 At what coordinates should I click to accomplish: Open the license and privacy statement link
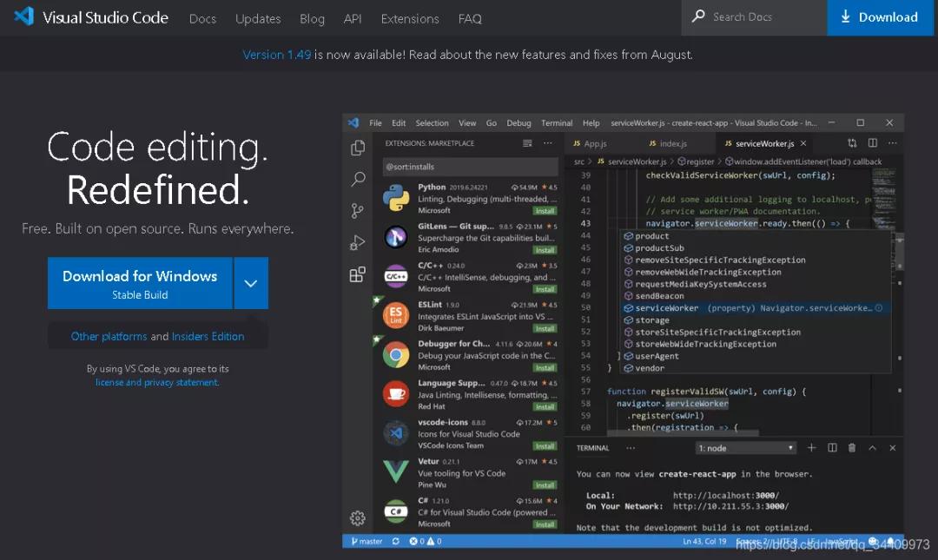(156, 382)
